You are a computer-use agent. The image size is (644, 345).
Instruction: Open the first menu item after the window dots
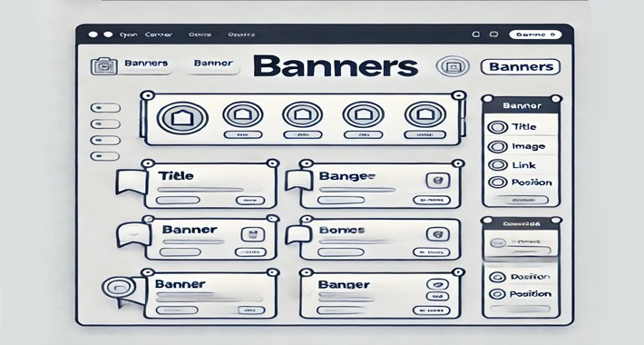pyautogui.click(x=128, y=34)
